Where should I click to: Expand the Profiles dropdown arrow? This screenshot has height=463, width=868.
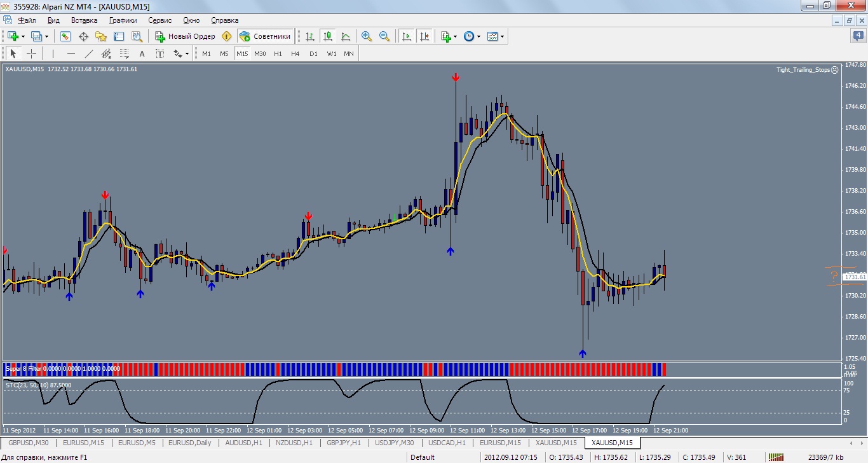[46, 36]
